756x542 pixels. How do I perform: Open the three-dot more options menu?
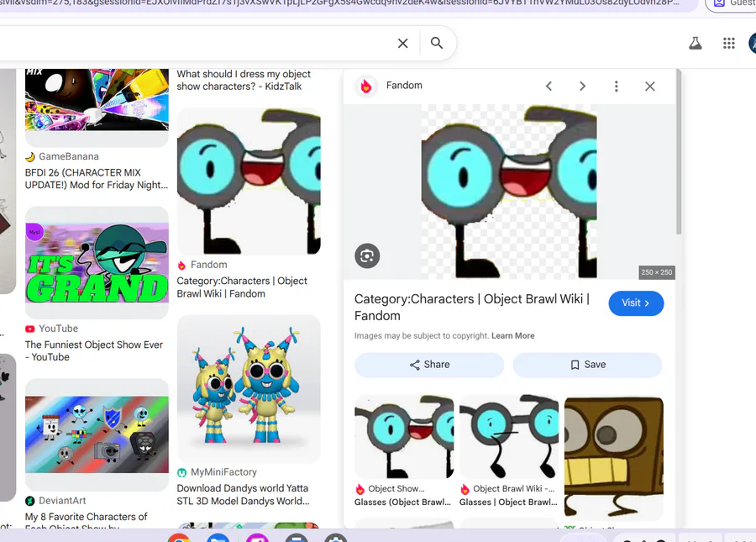coord(617,87)
